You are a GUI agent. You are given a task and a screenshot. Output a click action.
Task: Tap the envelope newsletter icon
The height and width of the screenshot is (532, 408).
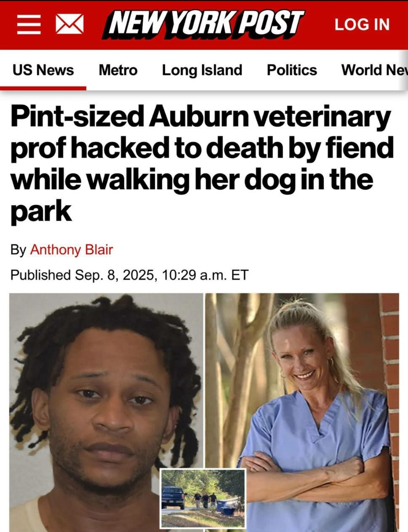click(x=70, y=25)
